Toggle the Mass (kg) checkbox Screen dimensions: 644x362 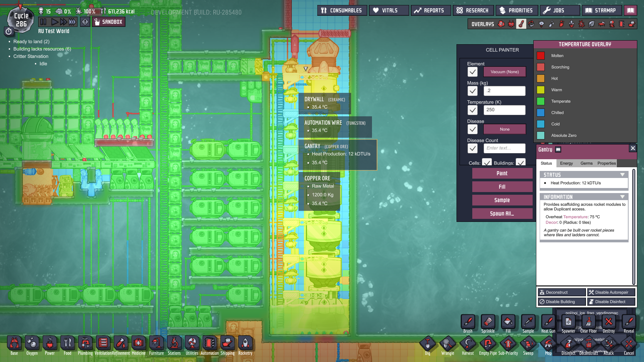click(472, 91)
